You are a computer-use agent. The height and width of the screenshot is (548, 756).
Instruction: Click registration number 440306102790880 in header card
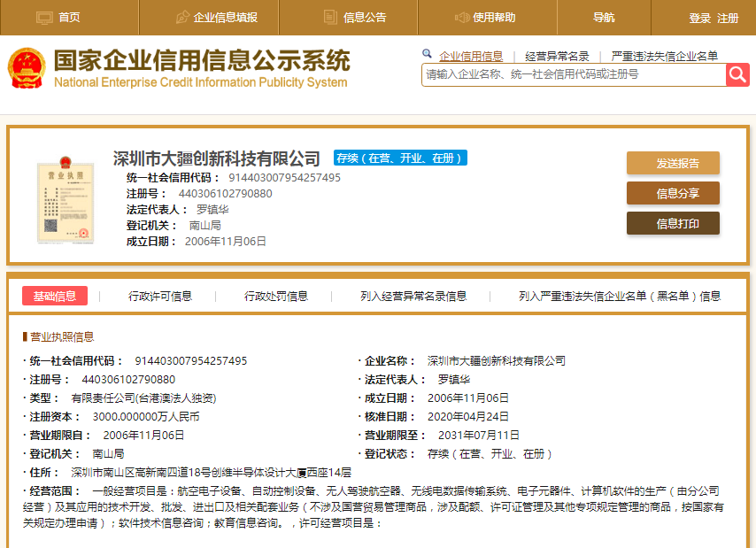[225, 194]
